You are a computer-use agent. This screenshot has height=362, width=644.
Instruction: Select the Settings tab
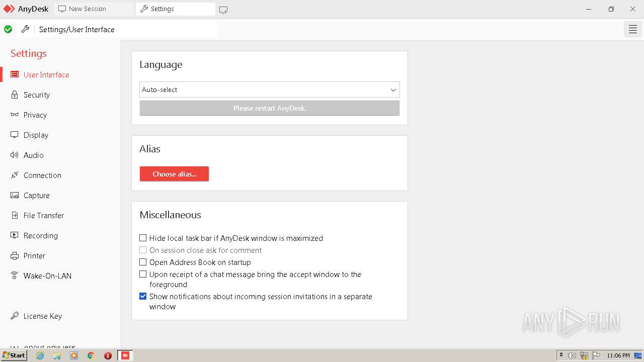[175, 9]
